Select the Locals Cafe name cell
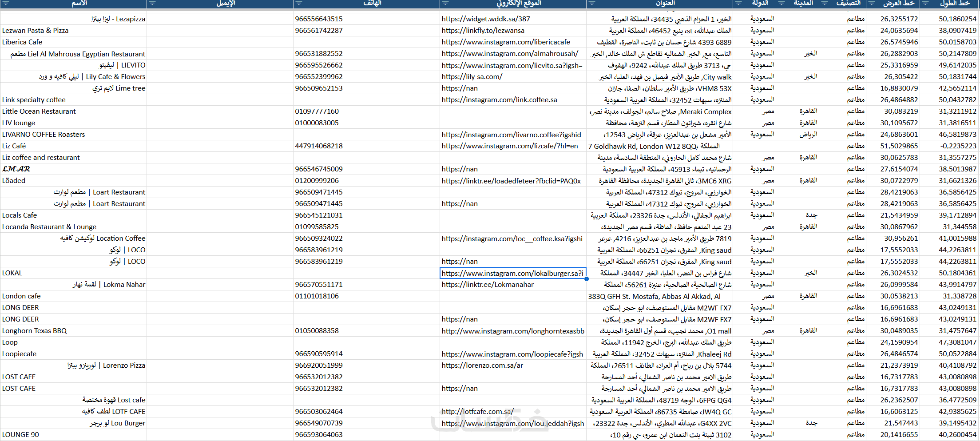This screenshot has width=980, height=441. click(74, 215)
